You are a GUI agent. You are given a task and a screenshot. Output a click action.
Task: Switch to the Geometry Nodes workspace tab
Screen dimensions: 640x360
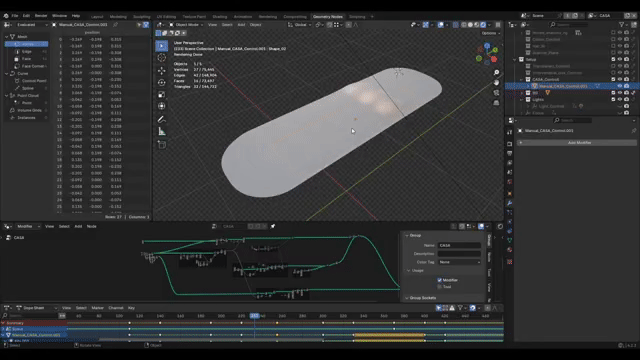327,17
